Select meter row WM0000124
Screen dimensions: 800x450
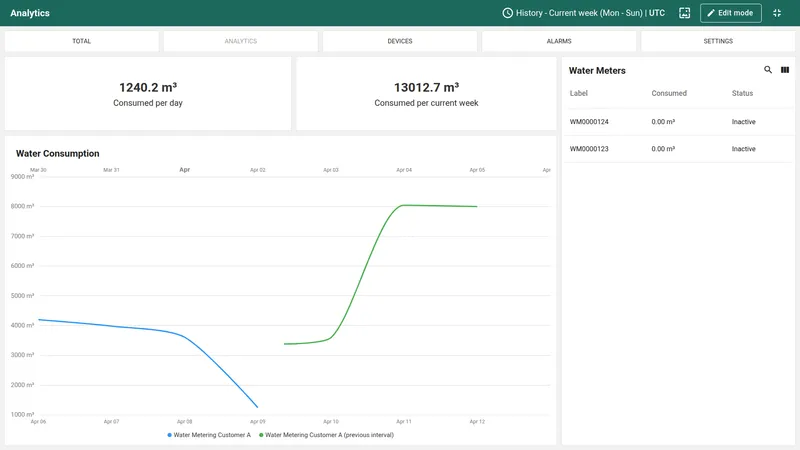pyautogui.click(x=678, y=122)
